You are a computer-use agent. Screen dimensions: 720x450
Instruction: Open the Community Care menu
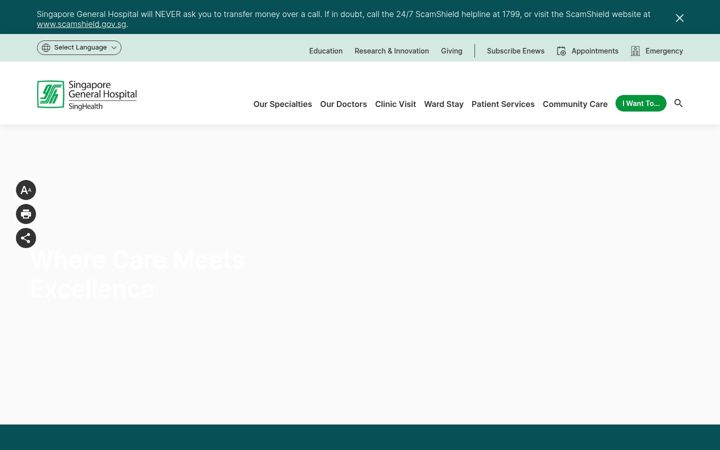click(575, 104)
